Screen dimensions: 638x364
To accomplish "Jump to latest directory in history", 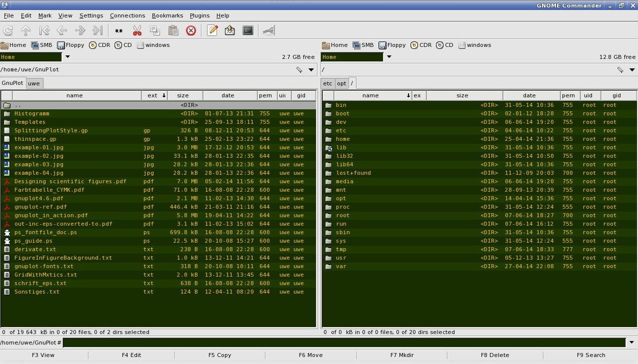I will tap(98, 30).
